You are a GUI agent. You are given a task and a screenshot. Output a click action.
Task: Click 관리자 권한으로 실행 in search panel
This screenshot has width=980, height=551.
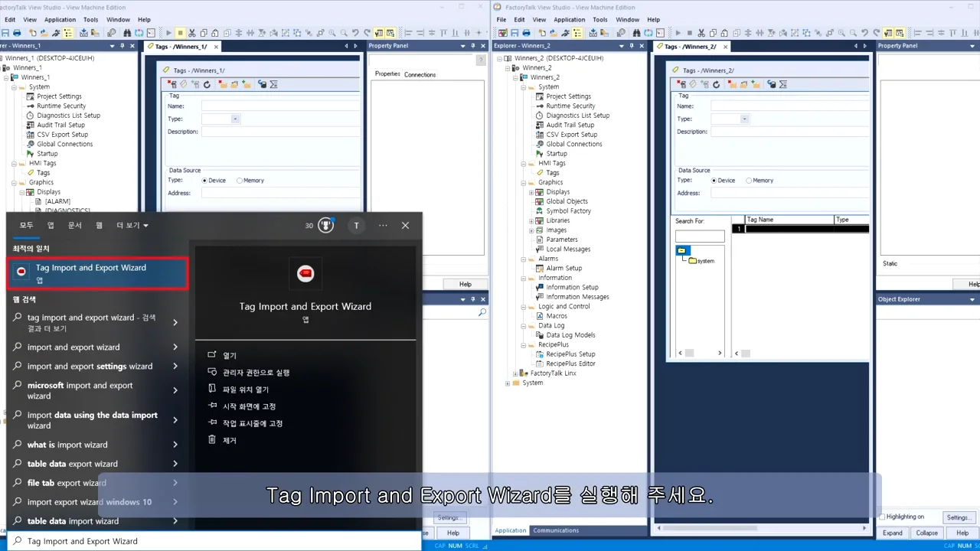click(256, 373)
